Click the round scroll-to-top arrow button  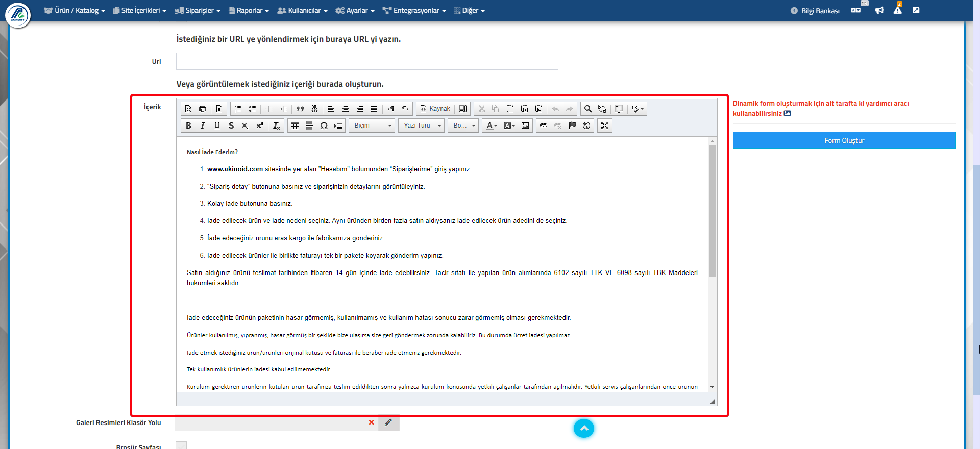584,428
